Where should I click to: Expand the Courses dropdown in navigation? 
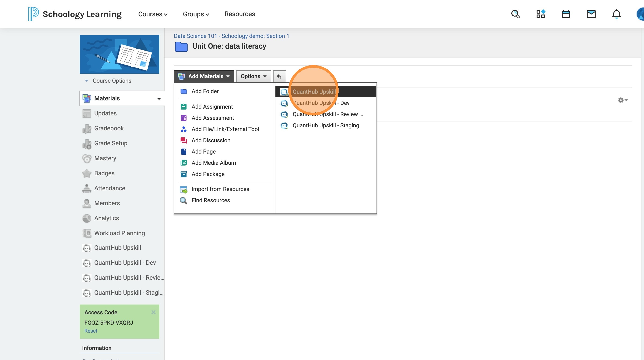click(x=153, y=14)
